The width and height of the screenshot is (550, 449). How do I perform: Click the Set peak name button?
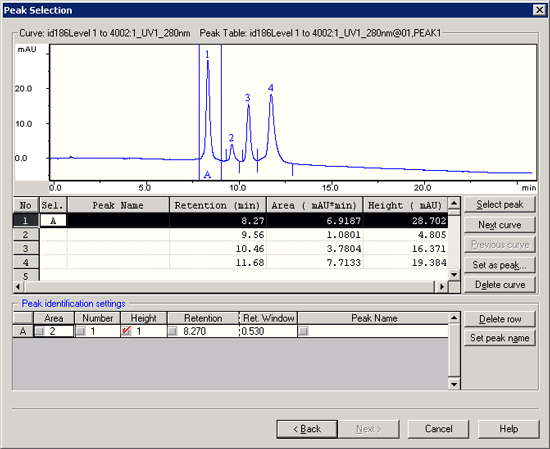500,338
